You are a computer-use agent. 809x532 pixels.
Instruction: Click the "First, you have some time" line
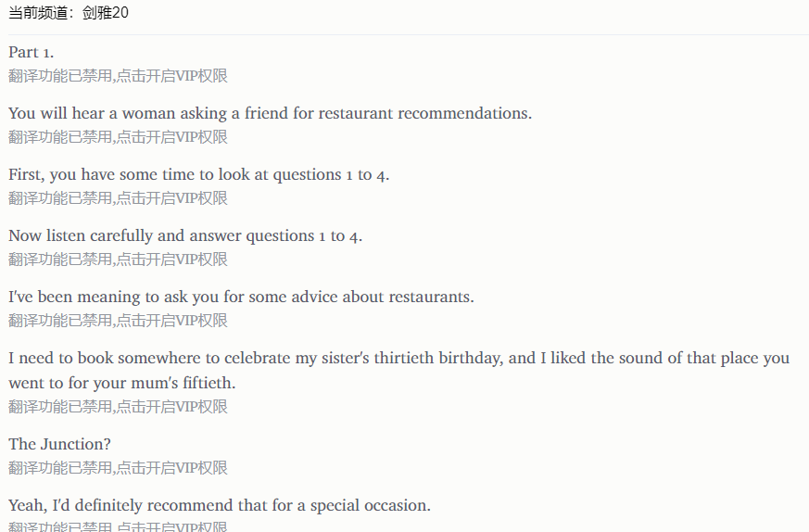pos(198,174)
